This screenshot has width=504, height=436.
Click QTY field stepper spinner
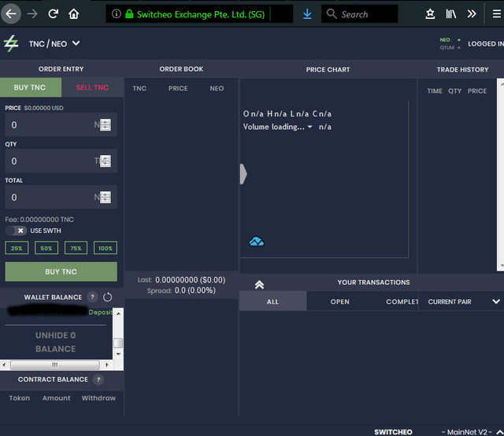[106, 161]
